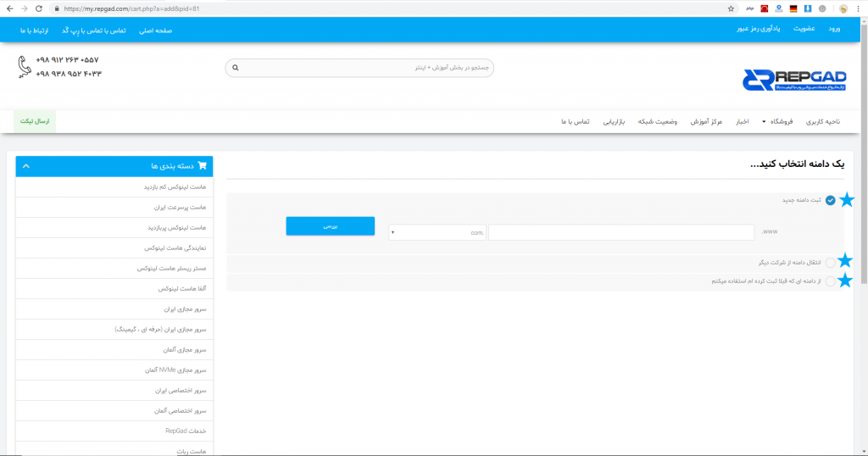Click the padlock icon in the address bar
Screen dimensions: 868x456
(57, 8)
